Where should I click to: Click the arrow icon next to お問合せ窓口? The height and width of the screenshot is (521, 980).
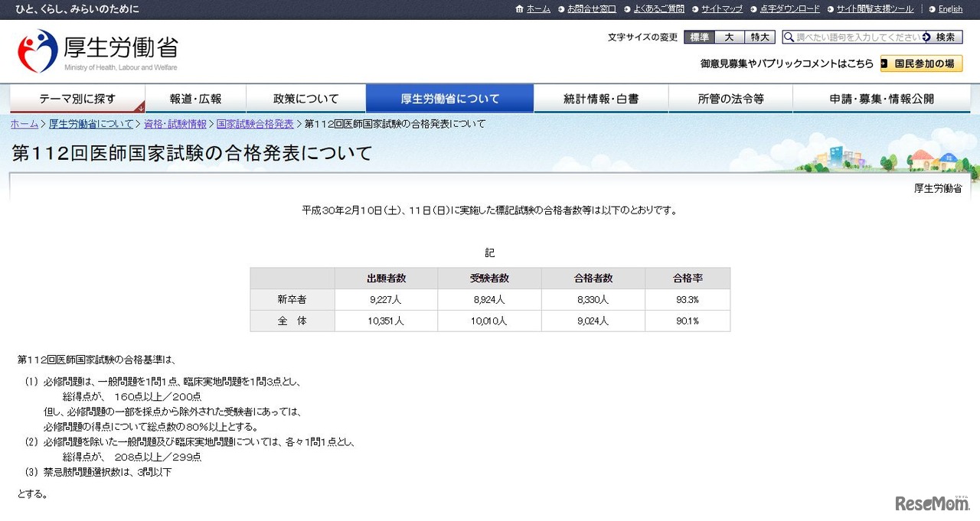tap(560, 9)
